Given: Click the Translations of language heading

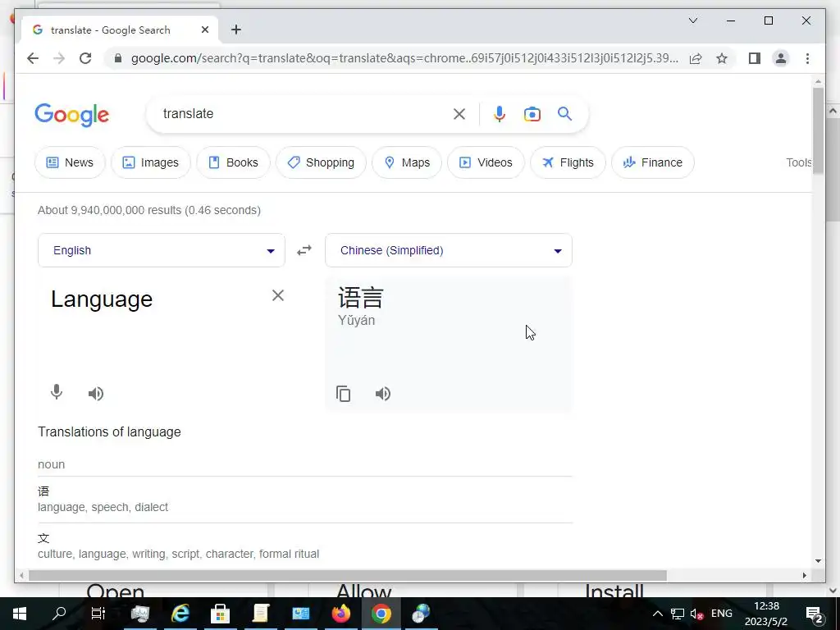Looking at the screenshot, I should tap(109, 431).
